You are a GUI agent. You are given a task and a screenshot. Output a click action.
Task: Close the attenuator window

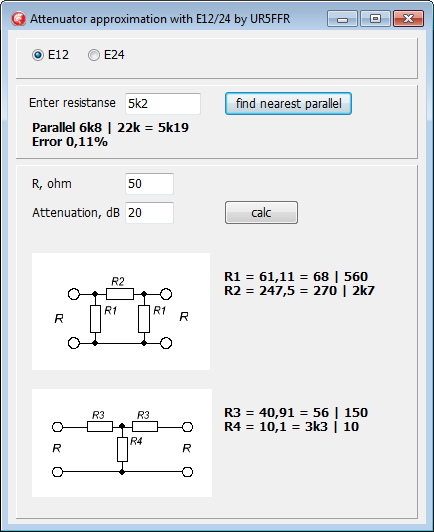point(409,19)
